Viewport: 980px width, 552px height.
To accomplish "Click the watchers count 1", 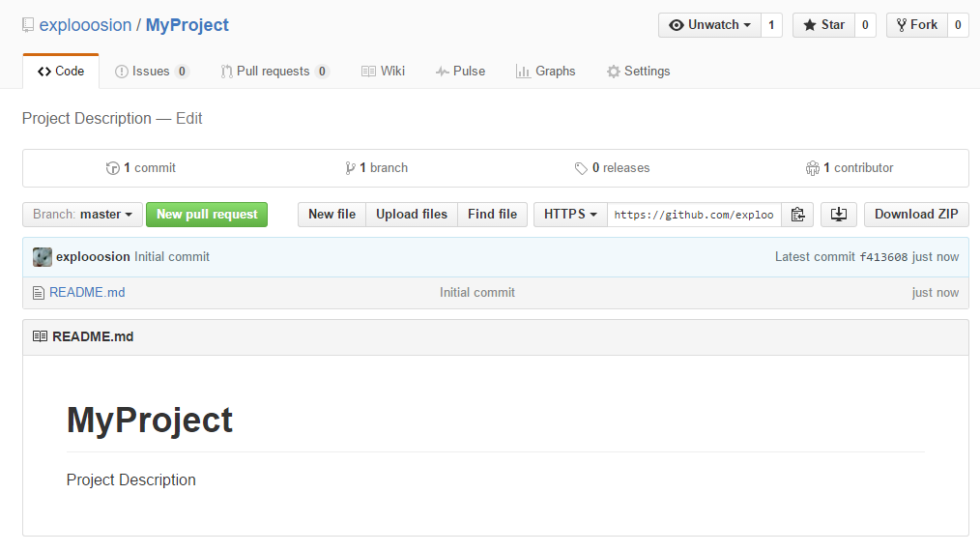I will click(771, 25).
